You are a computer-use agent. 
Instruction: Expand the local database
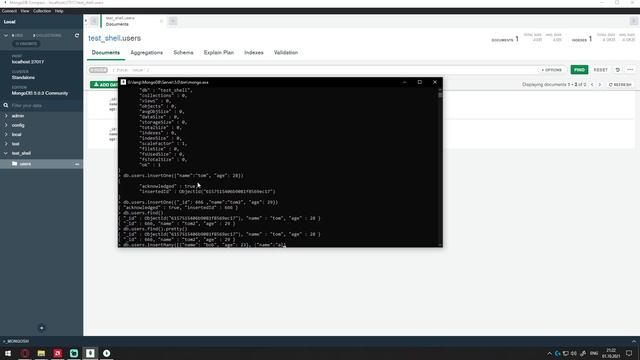[6, 134]
